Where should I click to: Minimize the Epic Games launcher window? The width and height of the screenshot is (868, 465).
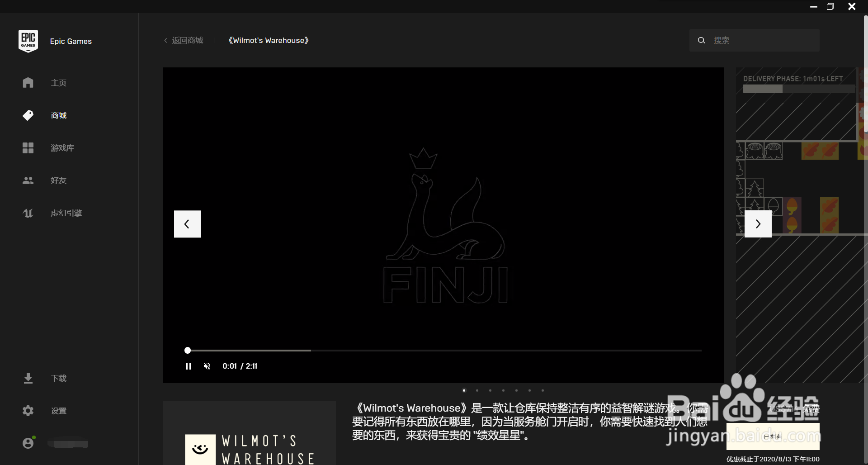point(814,6)
